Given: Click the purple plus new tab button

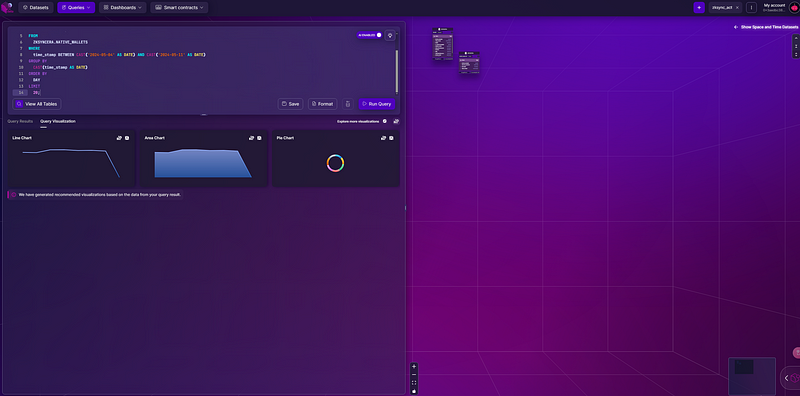Looking at the screenshot, I should (x=699, y=8).
